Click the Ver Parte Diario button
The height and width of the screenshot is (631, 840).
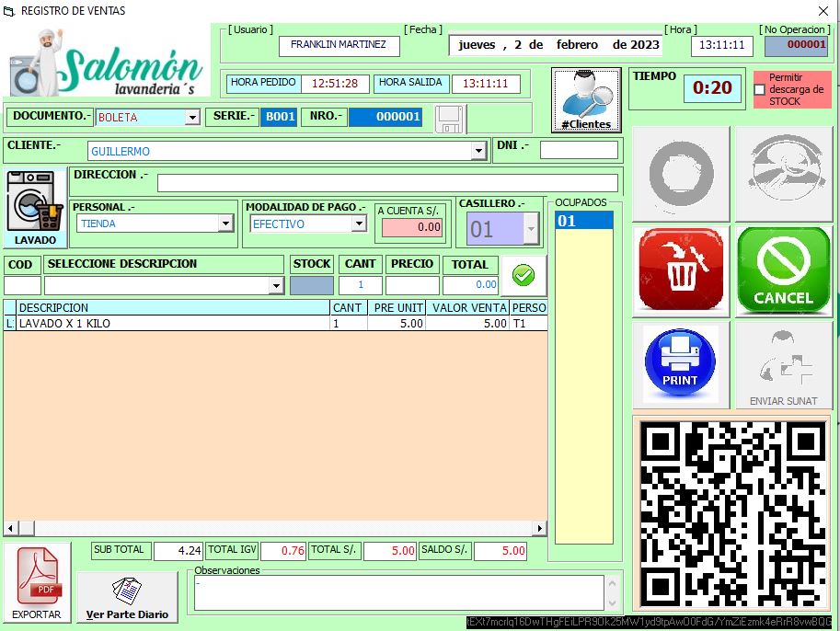click(127, 596)
